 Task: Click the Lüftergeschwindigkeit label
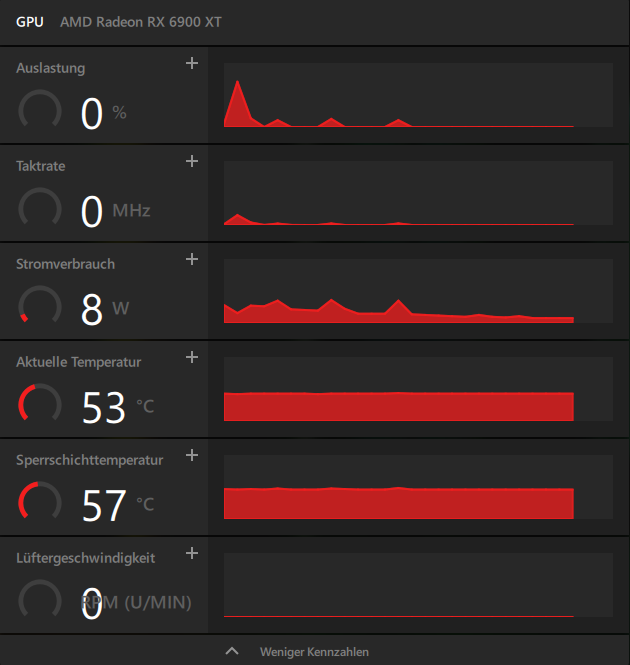tap(86, 558)
